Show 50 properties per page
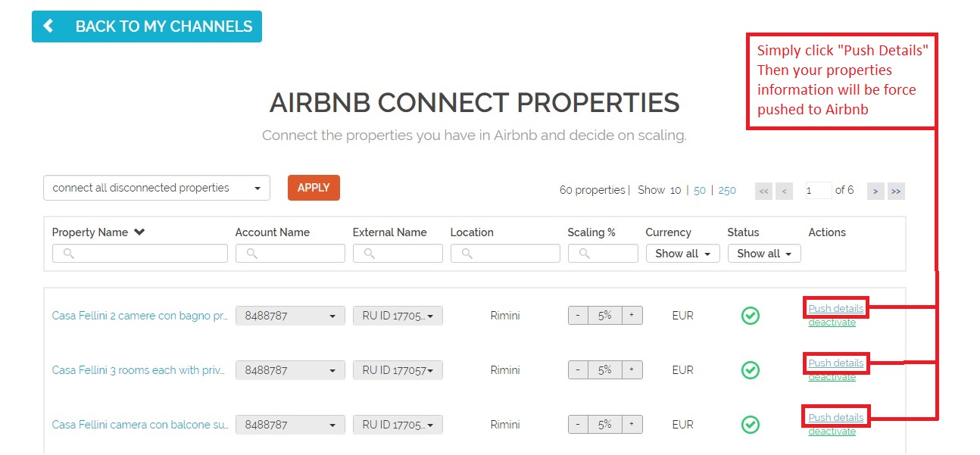Viewport: 980px width, 455px height. [x=700, y=190]
